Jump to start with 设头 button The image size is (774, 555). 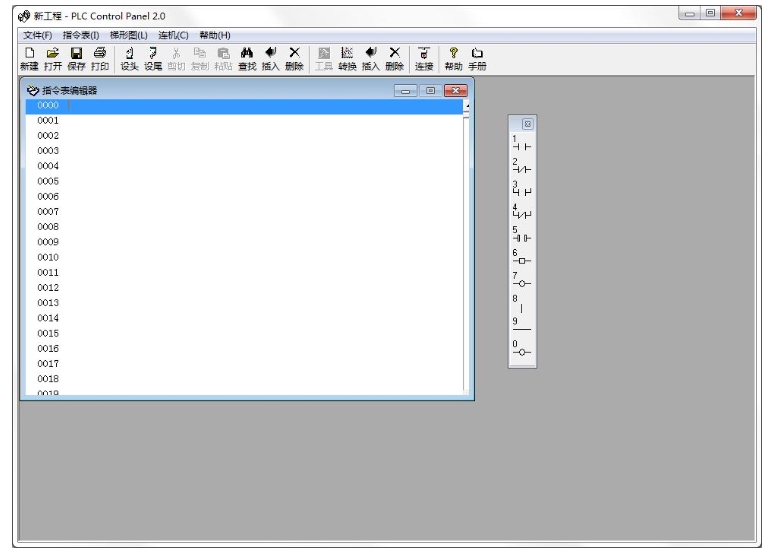coord(130,58)
